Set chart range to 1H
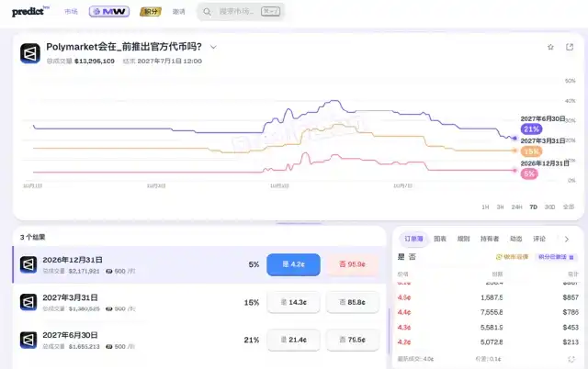The height and width of the screenshot is (369, 588). point(485,207)
